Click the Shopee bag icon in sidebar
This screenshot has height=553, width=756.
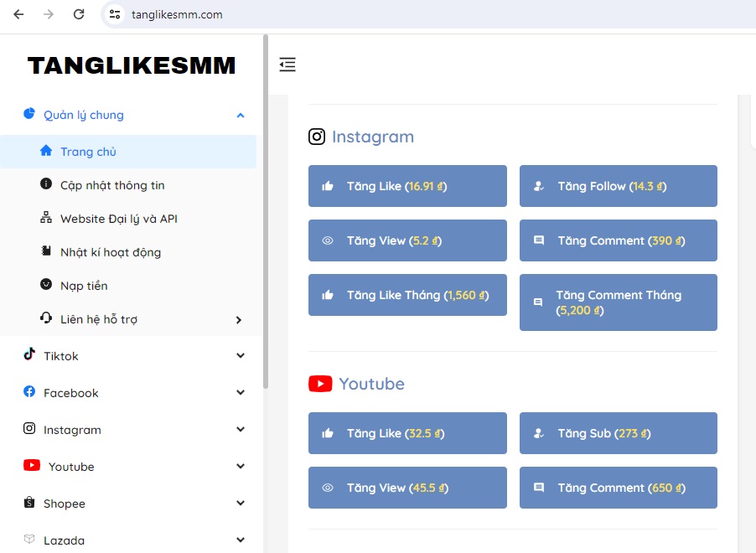click(x=29, y=502)
